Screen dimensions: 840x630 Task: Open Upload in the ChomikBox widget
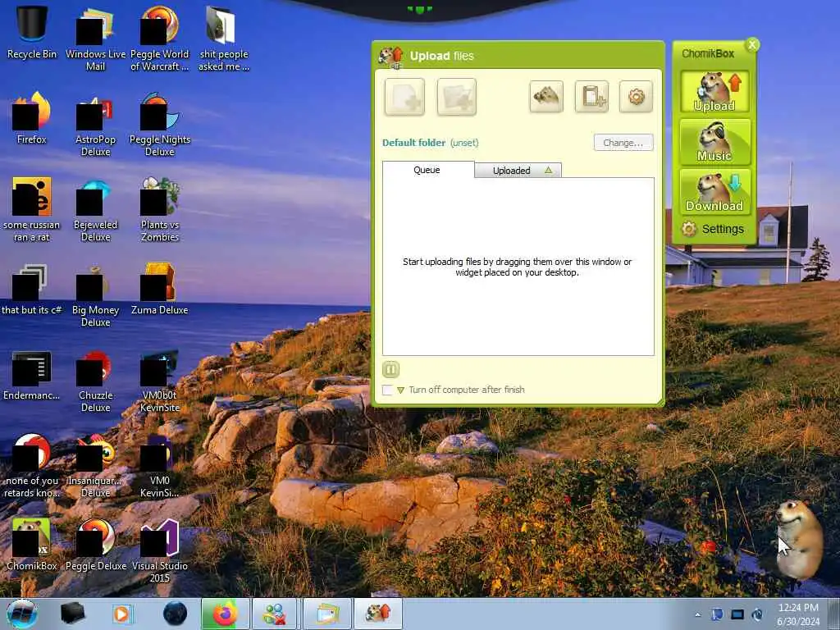coord(714,92)
